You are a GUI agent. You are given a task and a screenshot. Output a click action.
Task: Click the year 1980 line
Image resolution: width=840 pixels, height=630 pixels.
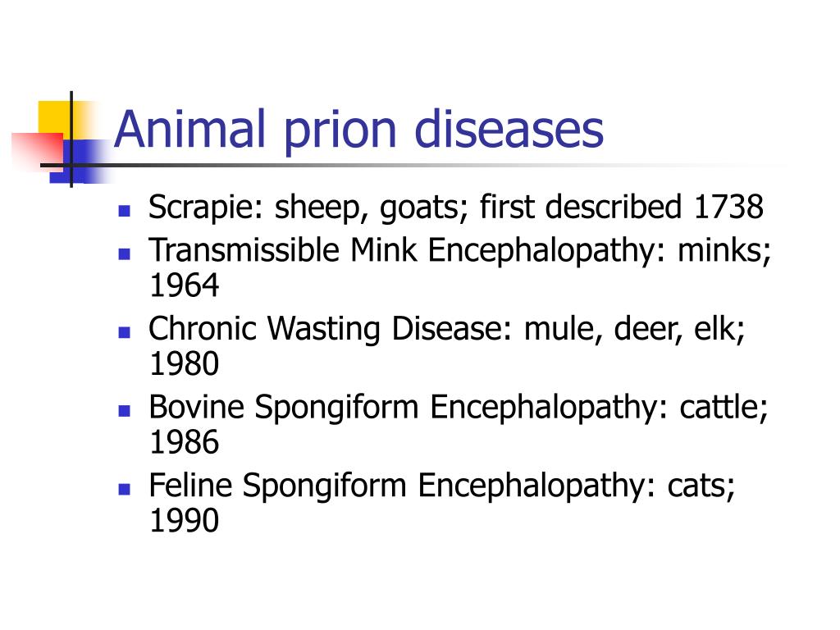coord(185,363)
